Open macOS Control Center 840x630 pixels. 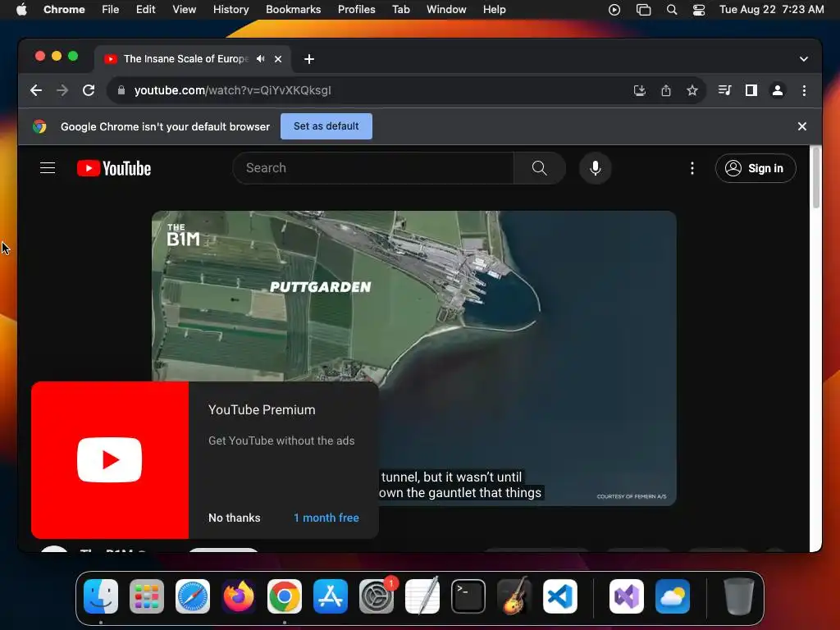coord(699,10)
